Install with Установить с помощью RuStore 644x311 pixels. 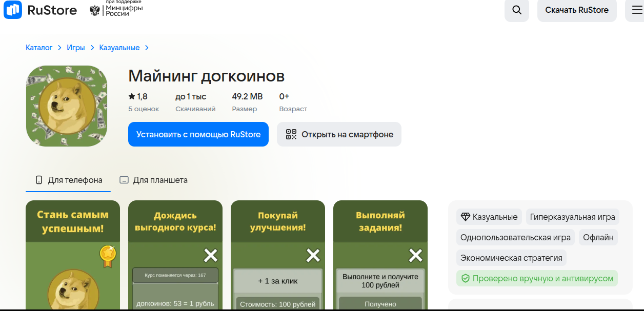(198, 134)
